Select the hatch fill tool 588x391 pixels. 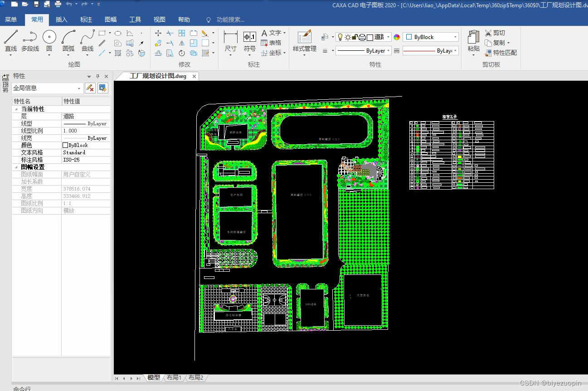[118, 53]
